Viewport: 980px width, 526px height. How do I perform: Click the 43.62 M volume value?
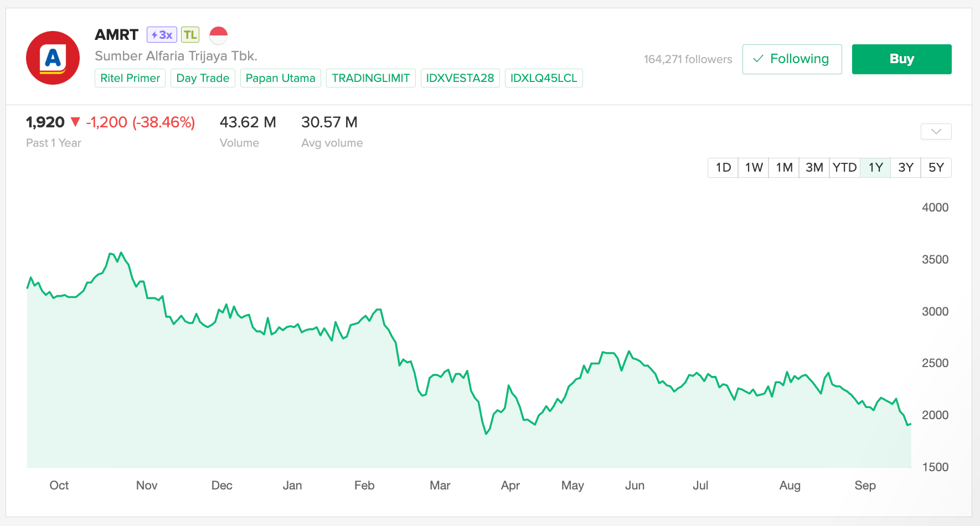(248, 122)
